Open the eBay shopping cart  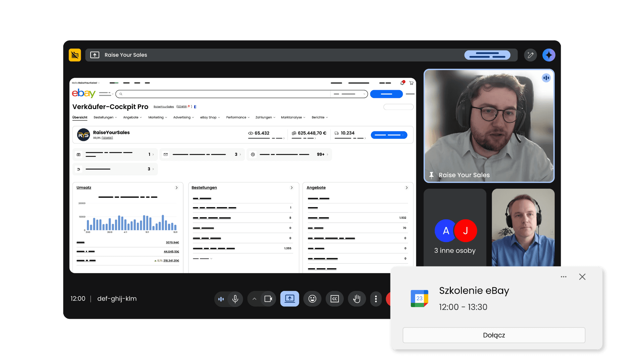pos(411,83)
